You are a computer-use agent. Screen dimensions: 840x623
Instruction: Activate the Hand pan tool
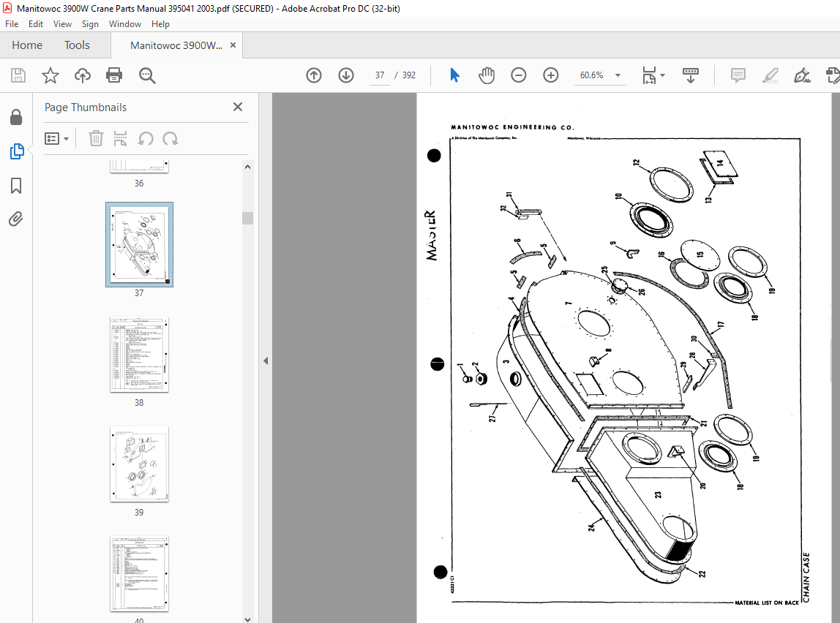[x=487, y=75]
